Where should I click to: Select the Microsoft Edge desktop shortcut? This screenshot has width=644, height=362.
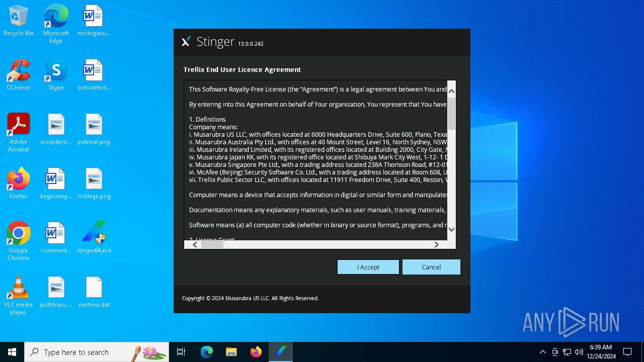coord(56,24)
